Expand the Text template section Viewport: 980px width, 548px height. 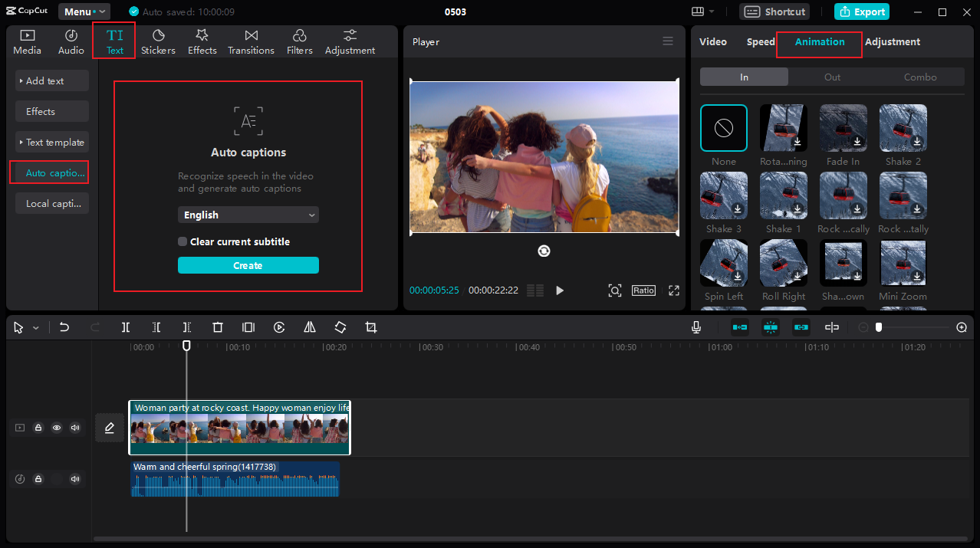click(52, 142)
